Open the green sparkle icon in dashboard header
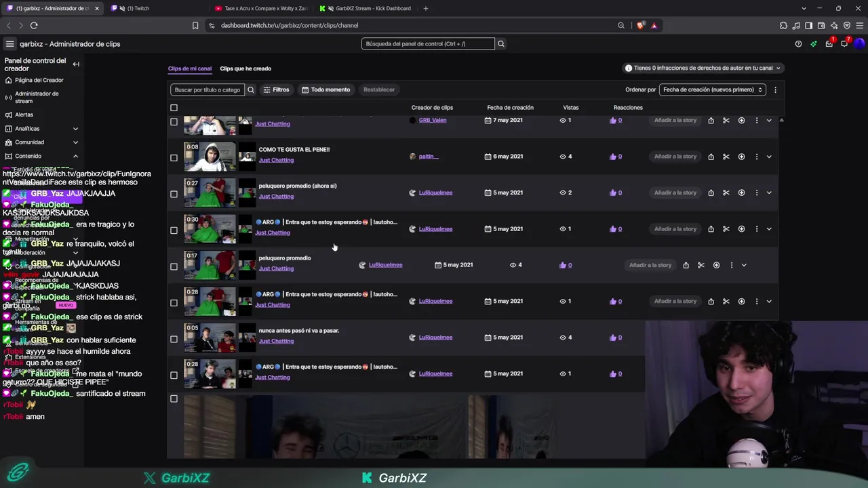The image size is (868, 488). coord(814,44)
